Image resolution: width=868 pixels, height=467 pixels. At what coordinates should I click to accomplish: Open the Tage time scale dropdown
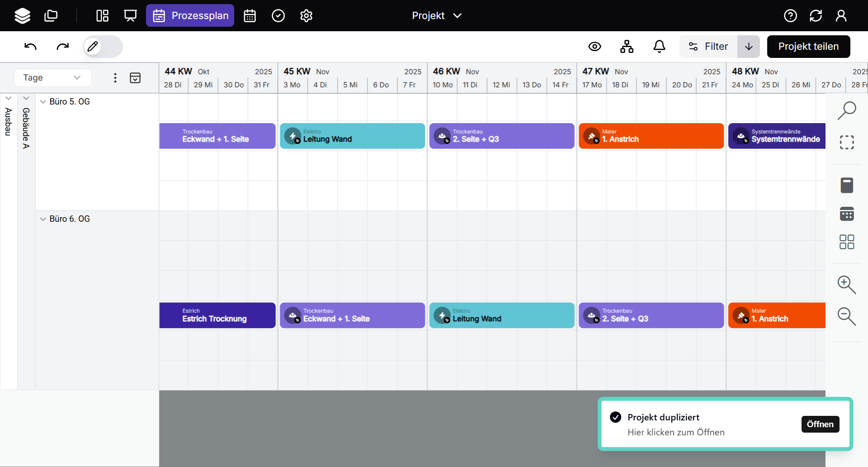tap(52, 78)
